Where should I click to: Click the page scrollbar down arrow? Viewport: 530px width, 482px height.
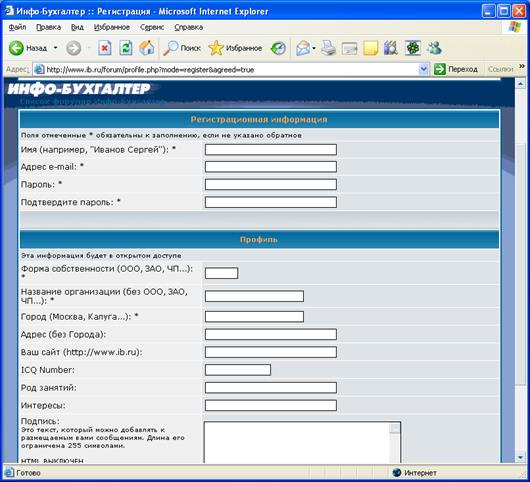(x=520, y=458)
